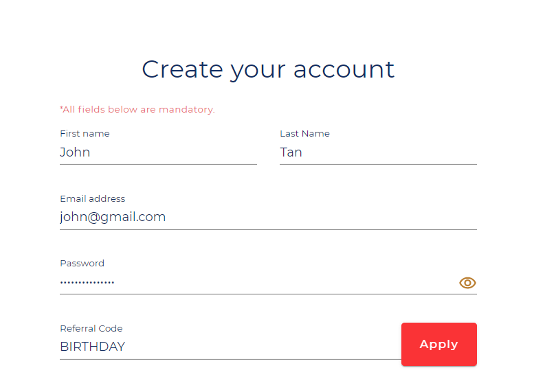Click into the Email address field

[268, 218]
